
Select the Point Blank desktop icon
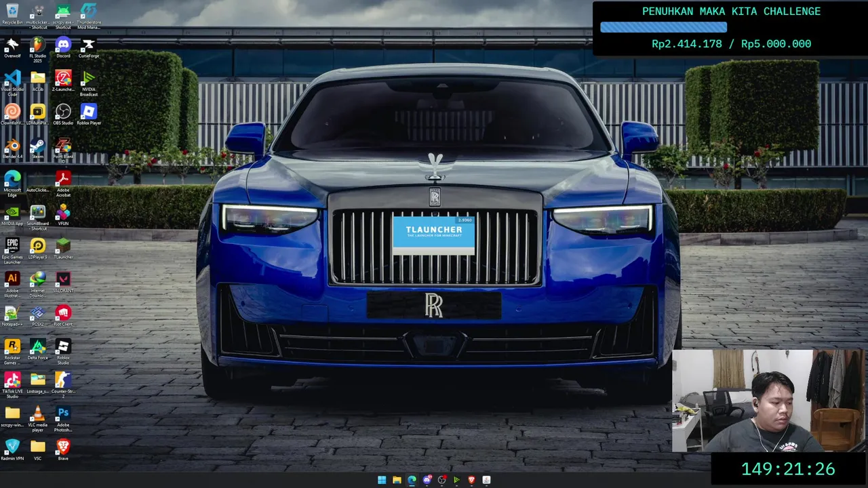coord(63,150)
